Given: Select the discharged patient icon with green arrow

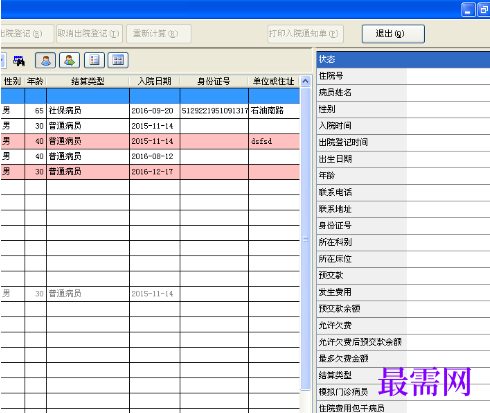Looking at the screenshot, I should pos(69,60).
